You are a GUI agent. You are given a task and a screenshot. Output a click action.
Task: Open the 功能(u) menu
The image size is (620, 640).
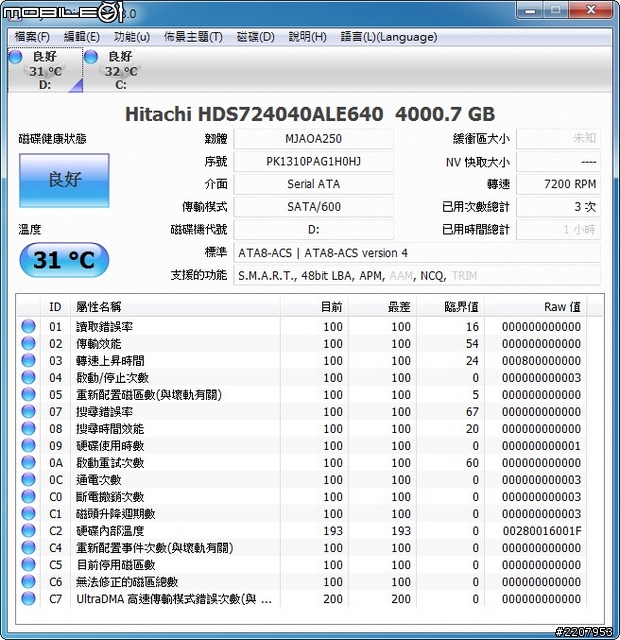click(131, 37)
